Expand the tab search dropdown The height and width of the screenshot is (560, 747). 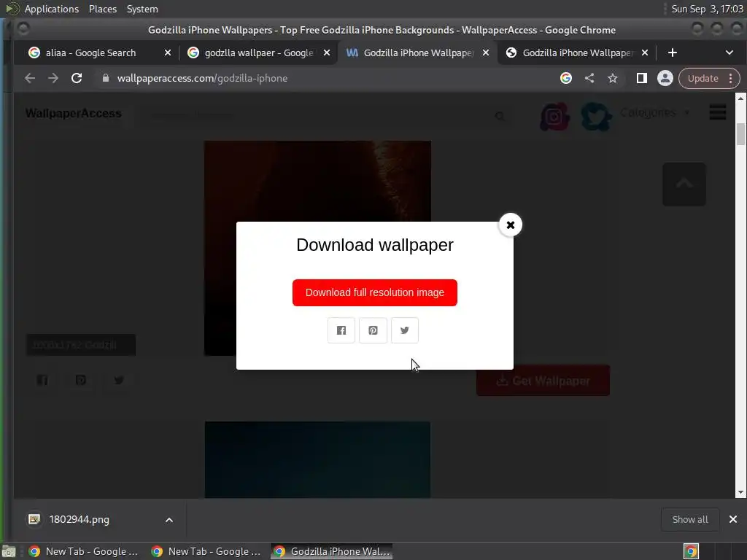(x=729, y=52)
